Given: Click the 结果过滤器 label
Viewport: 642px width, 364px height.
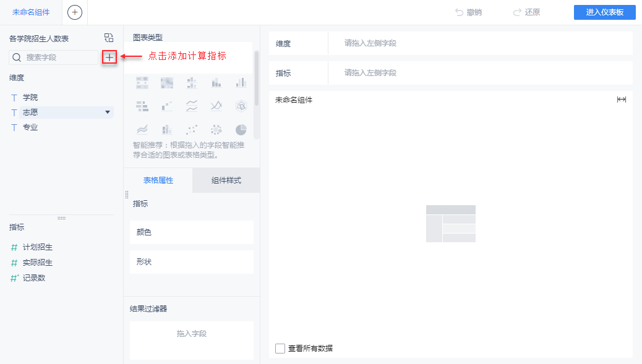Looking at the screenshot, I should (x=148, y=309).
